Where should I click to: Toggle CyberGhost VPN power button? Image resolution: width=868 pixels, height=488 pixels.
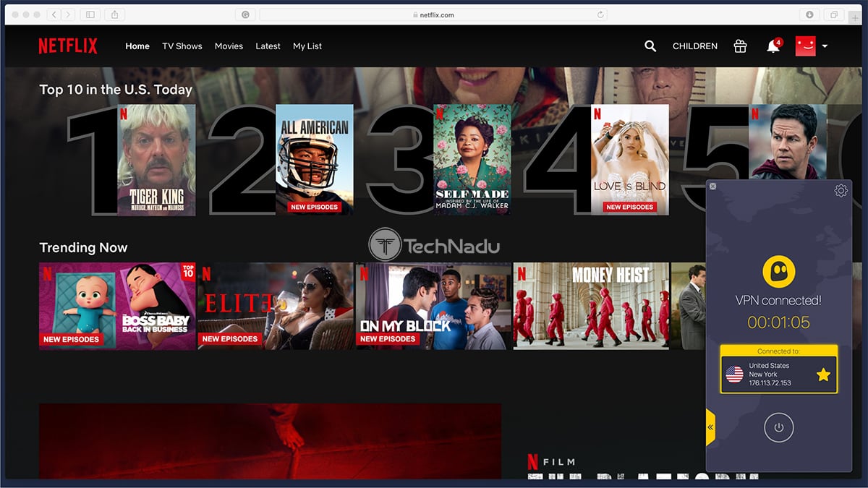(x=778, y=427)
